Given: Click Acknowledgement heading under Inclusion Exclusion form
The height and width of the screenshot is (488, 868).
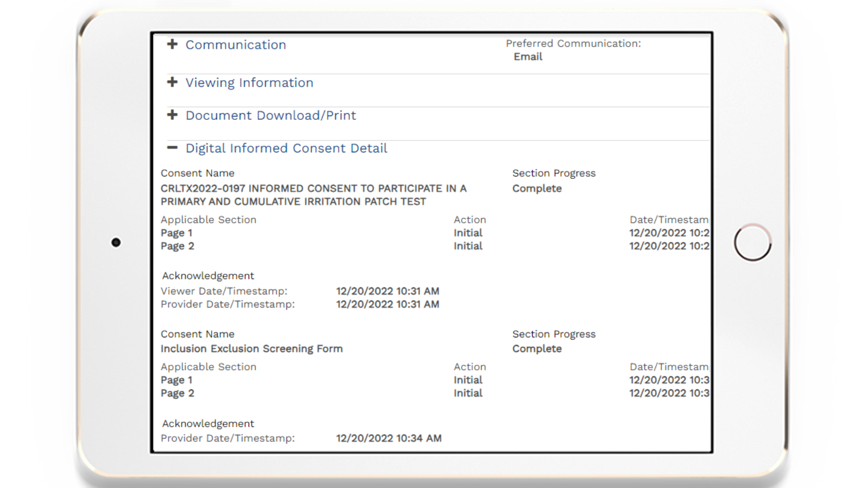Looking at the screenshot, I should point(208,423).
